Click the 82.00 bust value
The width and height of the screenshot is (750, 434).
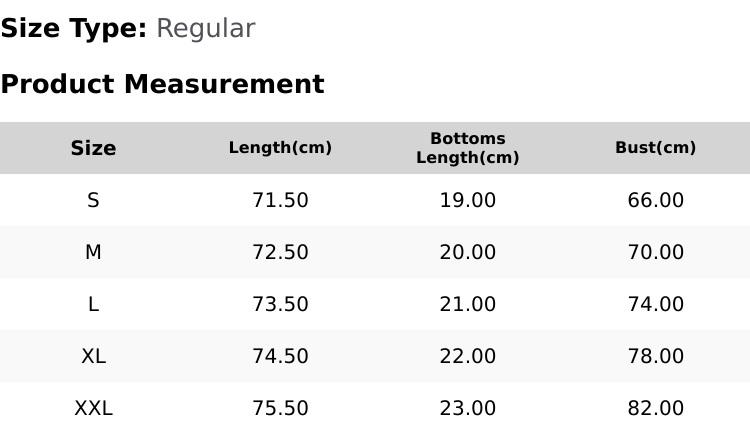[655, 408]
